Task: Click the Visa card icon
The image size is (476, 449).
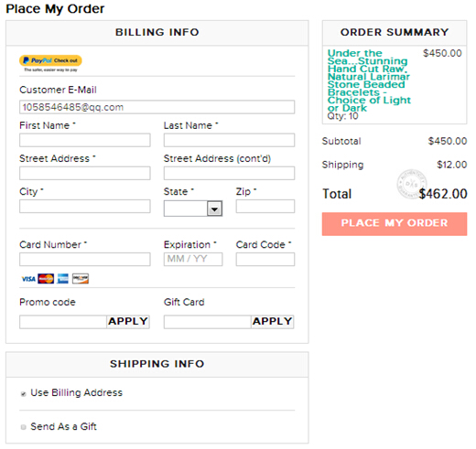Action: (28, 279)
